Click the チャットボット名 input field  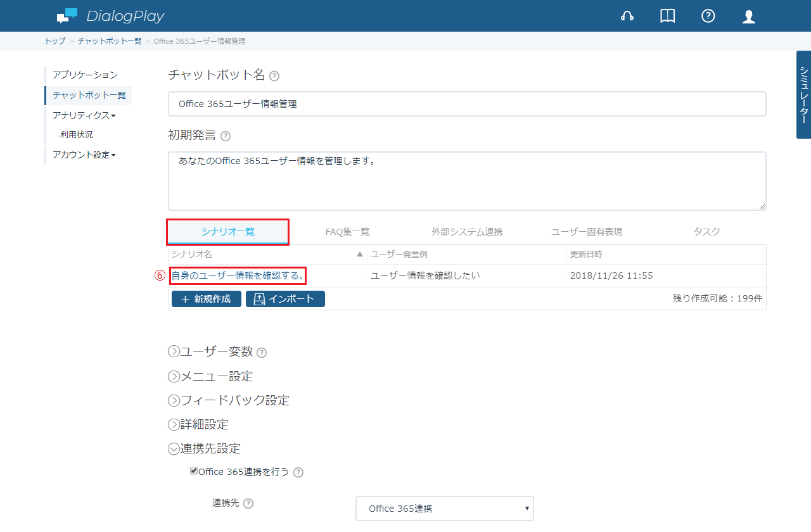coord(467,104)
